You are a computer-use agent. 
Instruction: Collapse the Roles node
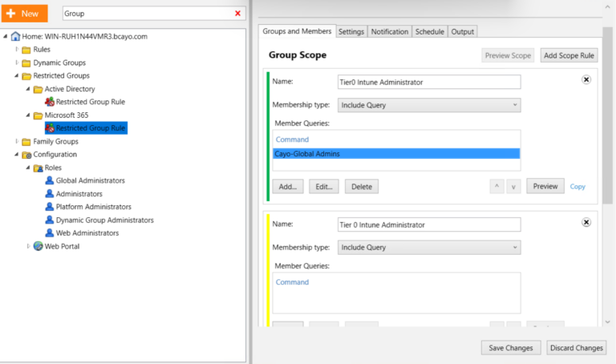point(28,168)
